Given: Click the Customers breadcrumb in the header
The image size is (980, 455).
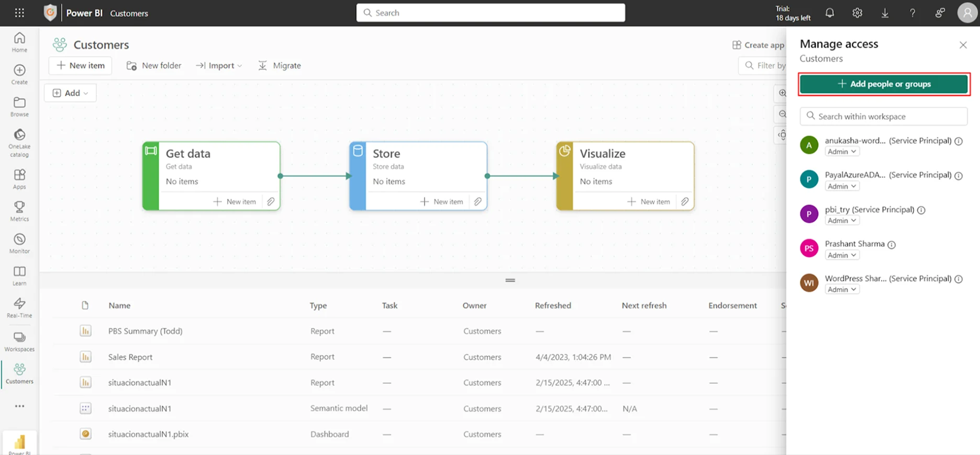Looking at the screenshot, I should tap(129, 13).
